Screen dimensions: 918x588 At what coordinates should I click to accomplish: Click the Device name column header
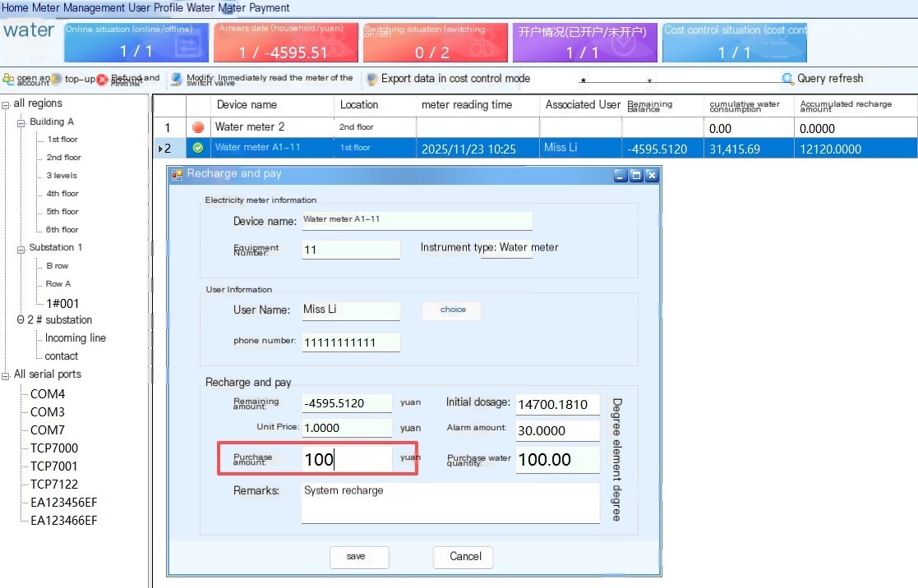click(272, 105)
